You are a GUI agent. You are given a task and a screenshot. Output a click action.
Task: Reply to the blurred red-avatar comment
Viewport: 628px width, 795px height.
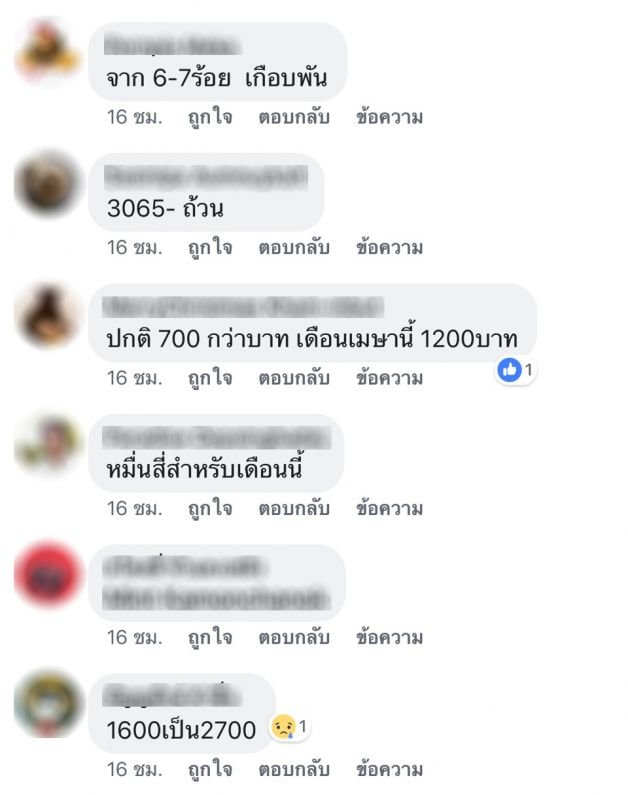click(294, 638)
